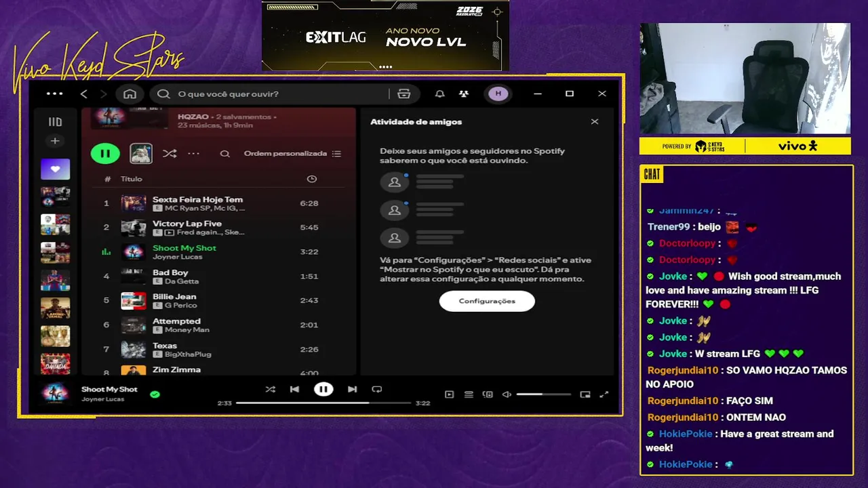Open more options dots for playlist

(194, 153)
